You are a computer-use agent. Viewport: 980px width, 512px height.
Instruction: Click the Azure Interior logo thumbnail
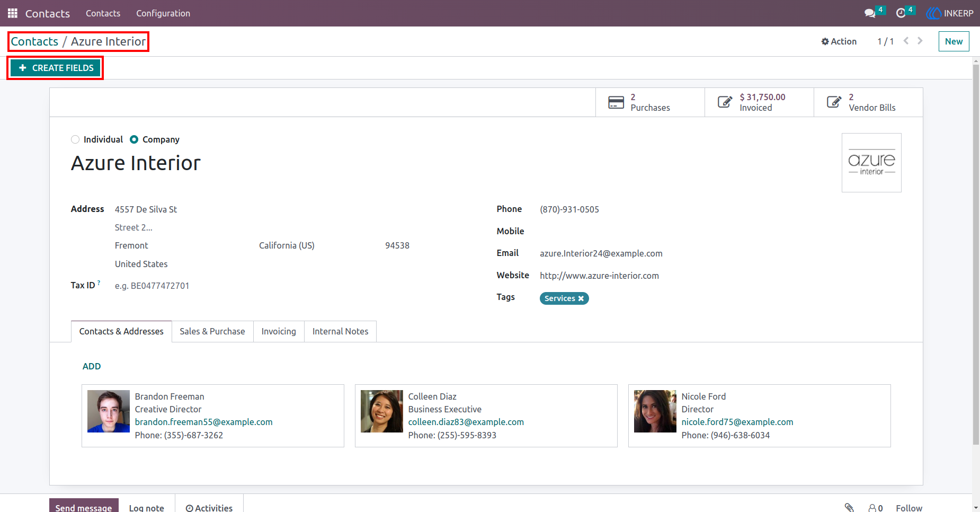pyautogui.click(x=871, y=163)
